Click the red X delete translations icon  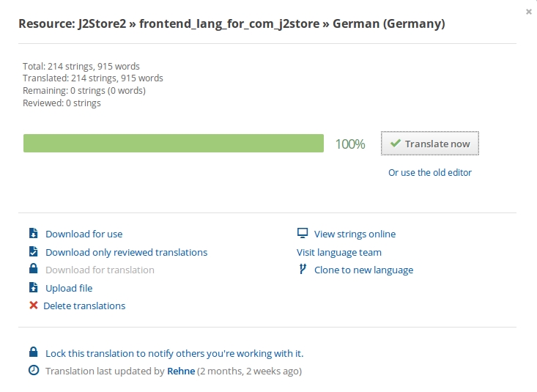[x=33, y=305]
